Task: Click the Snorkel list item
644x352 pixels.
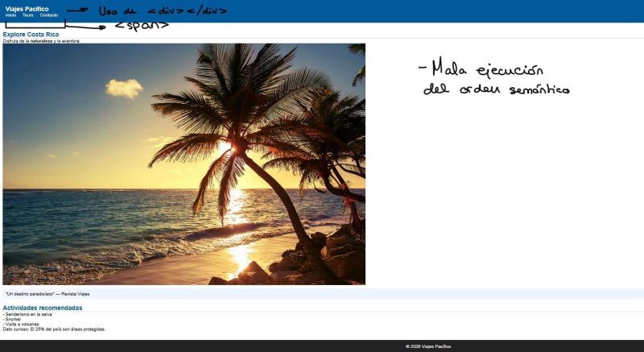Action: coord(12,319)
